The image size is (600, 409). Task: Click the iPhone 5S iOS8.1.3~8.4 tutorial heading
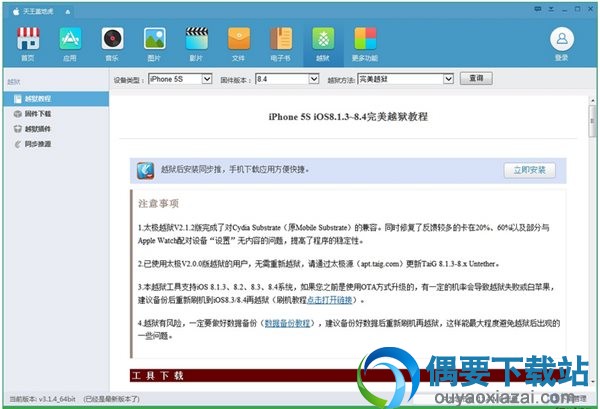click(348, 117)
